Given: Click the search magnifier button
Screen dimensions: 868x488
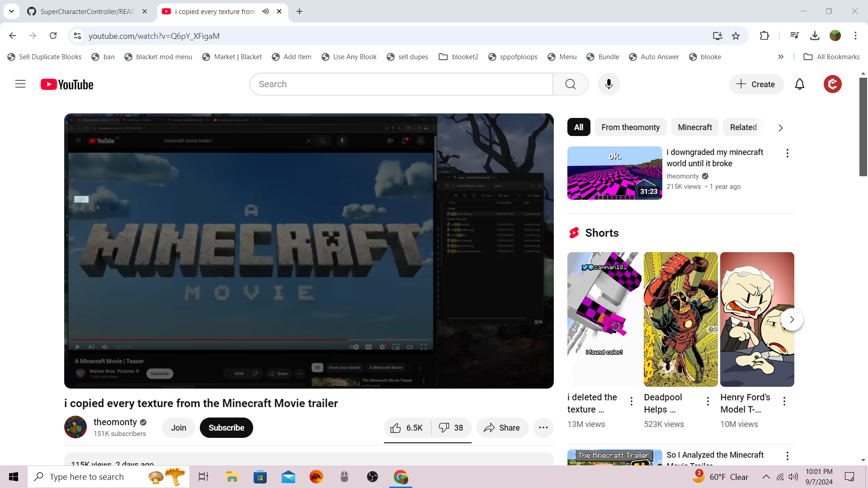Looking at the screenshot, I should click(570, 84).
